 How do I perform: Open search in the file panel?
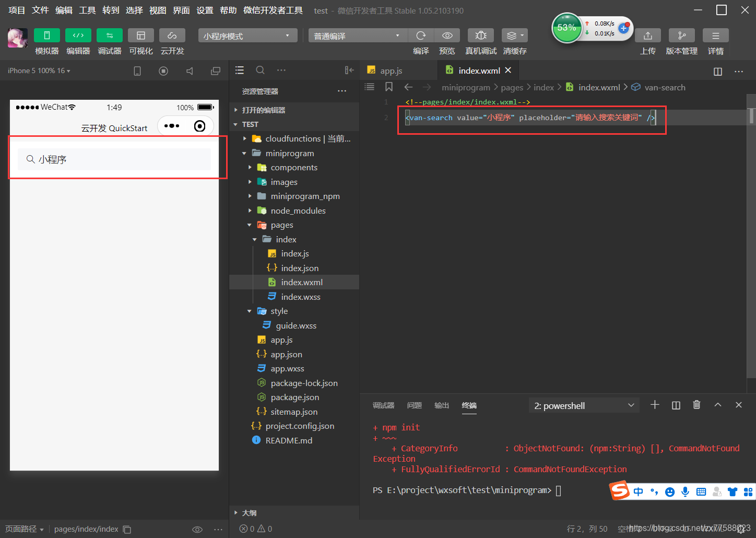tap(260, 70)
